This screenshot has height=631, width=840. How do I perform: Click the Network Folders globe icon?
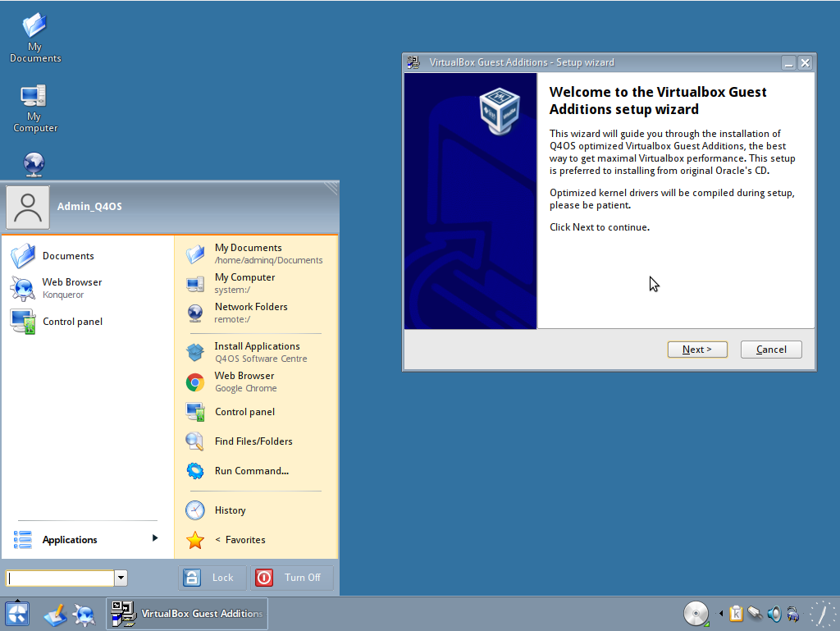tap(195, 313)
